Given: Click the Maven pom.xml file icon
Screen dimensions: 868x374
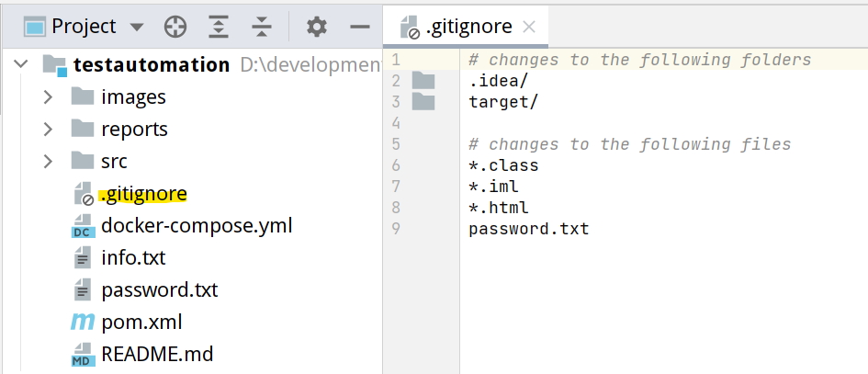Looking at the screenshot, I should tap(83, 323).
